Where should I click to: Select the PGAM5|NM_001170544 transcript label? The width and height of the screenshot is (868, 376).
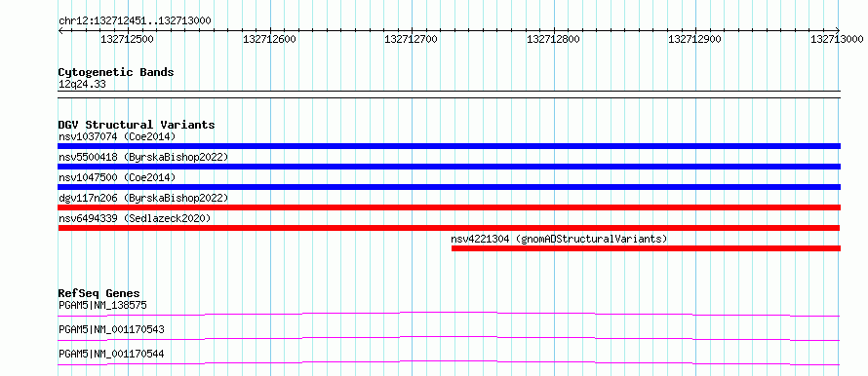[x=111, y=354]
